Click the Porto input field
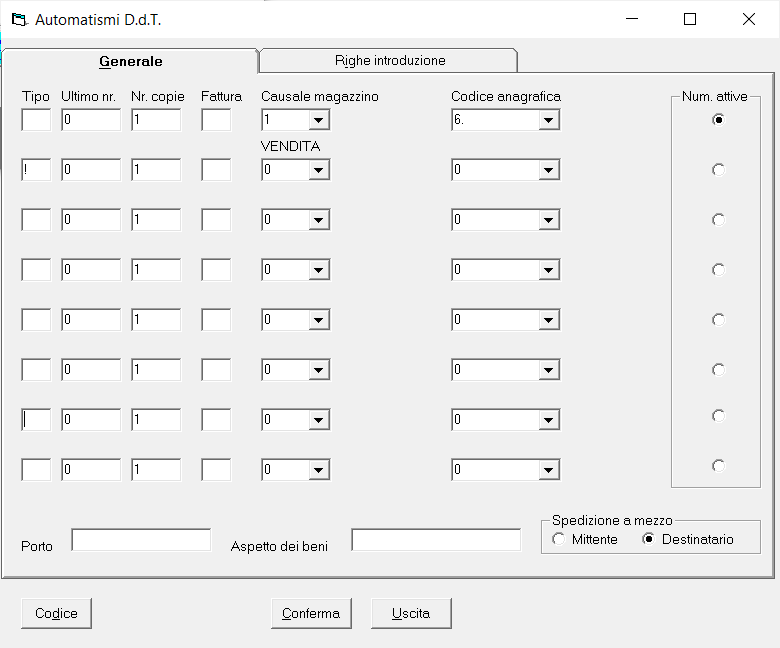 (141, 540)
